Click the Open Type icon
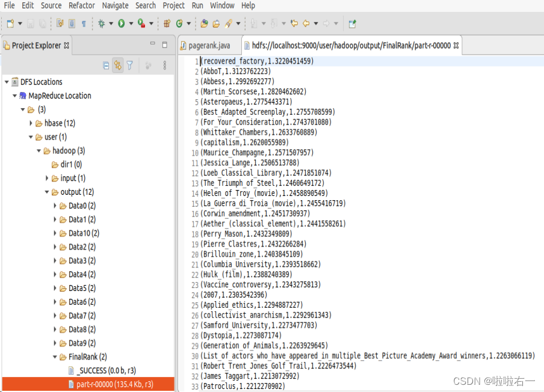This screenshot has height=392, width=544. click(x=205, y=23)
